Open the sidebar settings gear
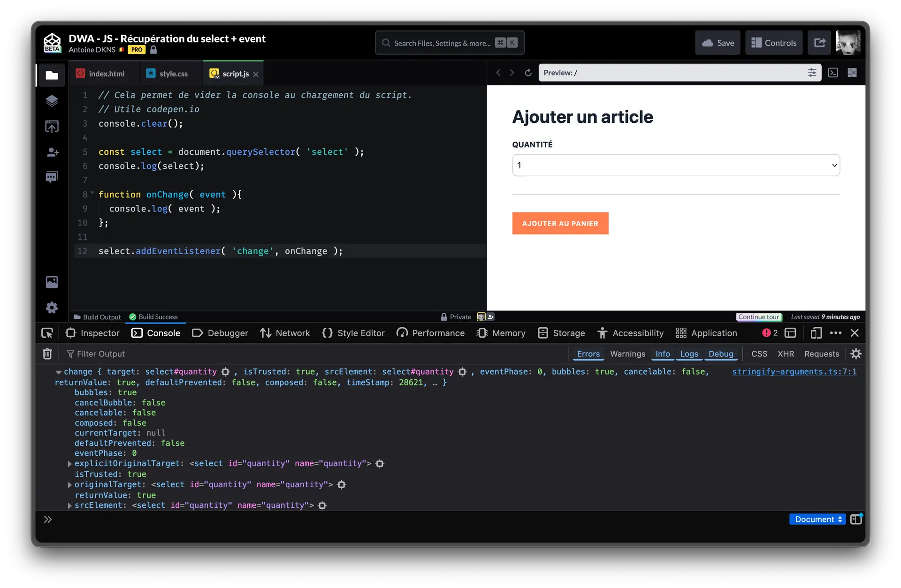The height and width of the screenshot is (588, 901). (52, 308)
